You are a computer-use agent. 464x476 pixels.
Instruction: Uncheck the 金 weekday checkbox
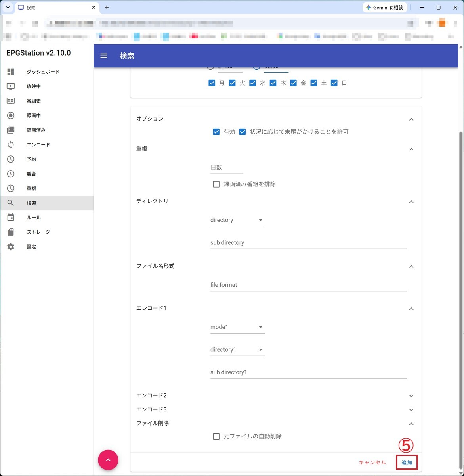pyautogui.click(x=294, y=83)
